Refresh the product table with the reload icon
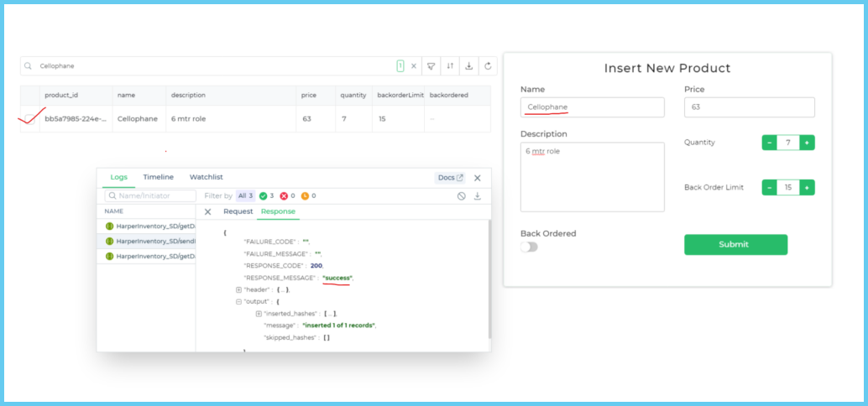The image size is (868, 406). (488, 66)
